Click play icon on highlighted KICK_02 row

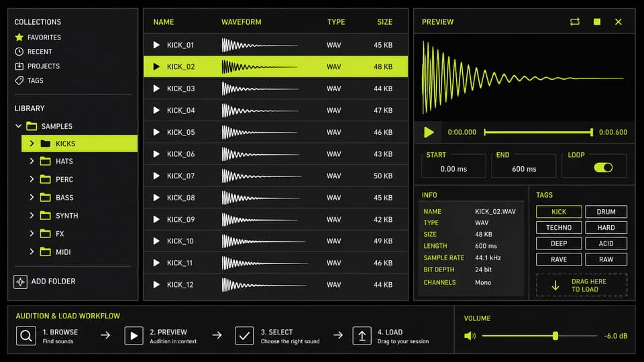(156, 66)
